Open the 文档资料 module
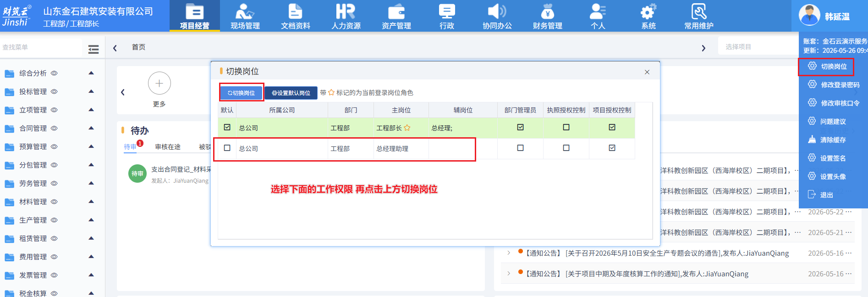The height and width of the screenshot is (297, 868). (296, 16)
